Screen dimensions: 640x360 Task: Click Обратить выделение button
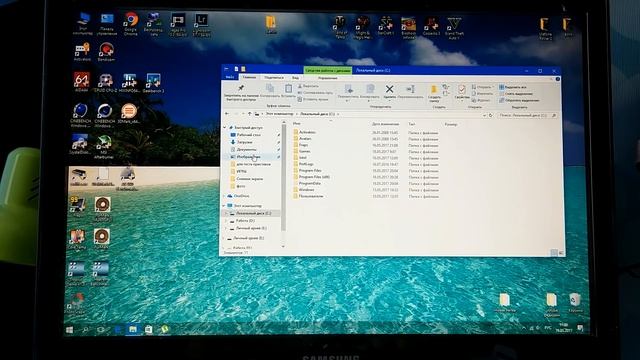(x=519, y=100)
